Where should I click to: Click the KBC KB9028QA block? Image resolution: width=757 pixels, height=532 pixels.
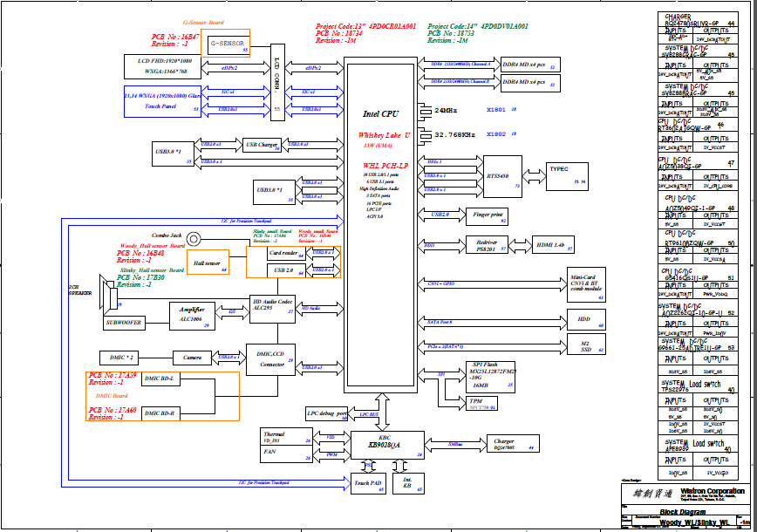point(387,445)
